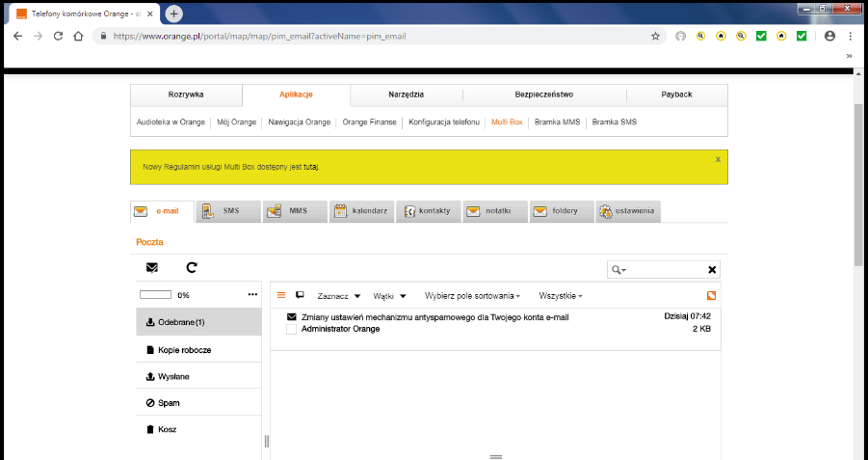Expand the Wątki dropdown
Viewport: 868px width, 460px height.
click(389, 296)
